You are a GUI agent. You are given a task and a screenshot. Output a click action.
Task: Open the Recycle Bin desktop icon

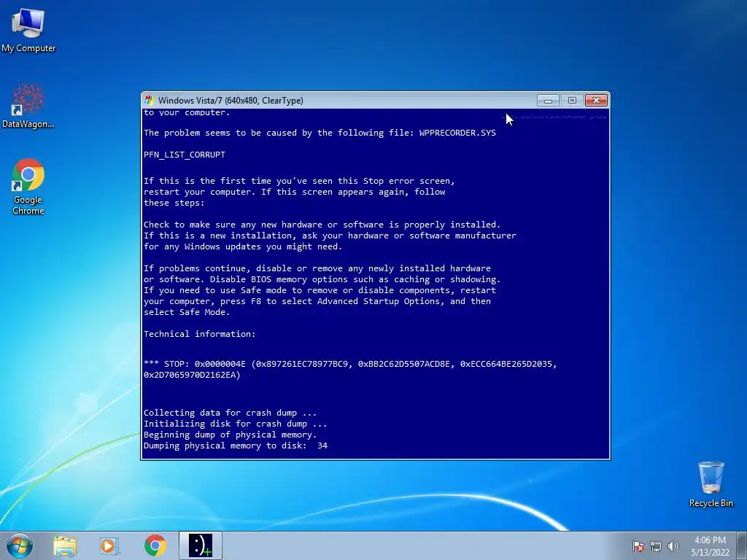711,484
